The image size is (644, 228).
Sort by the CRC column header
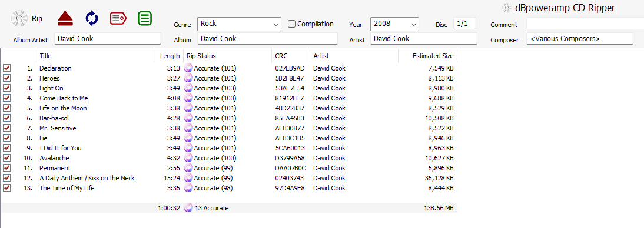[x=291, y=56]
